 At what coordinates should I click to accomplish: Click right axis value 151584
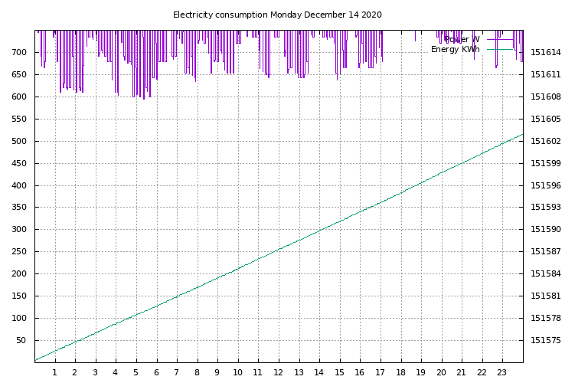point(546,273)
